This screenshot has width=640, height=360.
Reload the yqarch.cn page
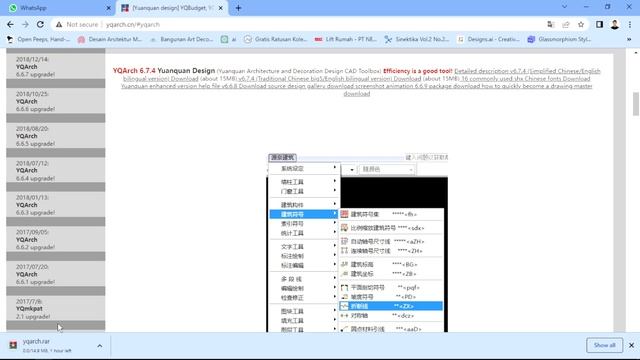[40, 24]
